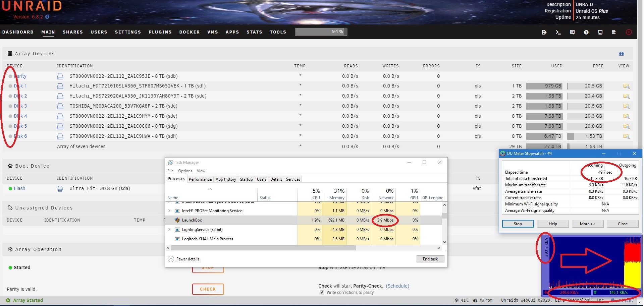This screenshot has width=644, height=306.
Task: Toggle spin status dot for Disk 3
Action: click(10, 106)
